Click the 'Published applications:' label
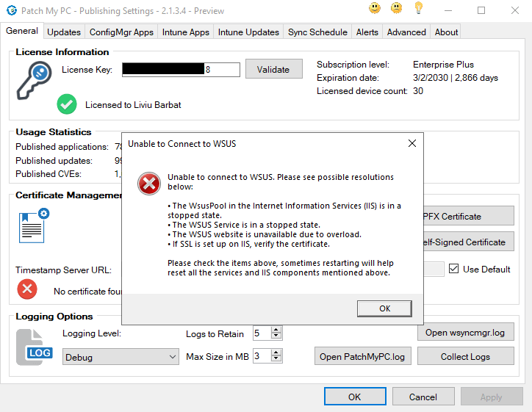Viewport: 532px width, 412px height. pos(62,147)
